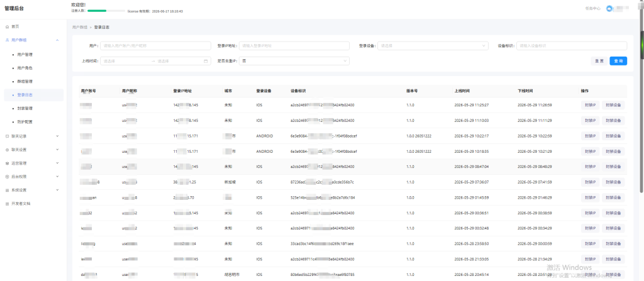Click the user avatar in the header
Screen dimensions: 644x281
[x=609, y=8]
